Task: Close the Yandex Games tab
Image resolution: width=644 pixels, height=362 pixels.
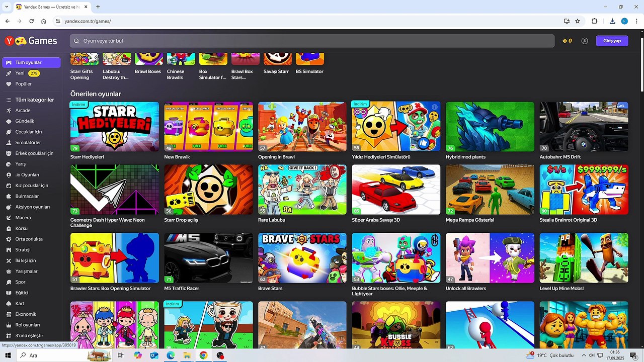Action: click(86, 7)
